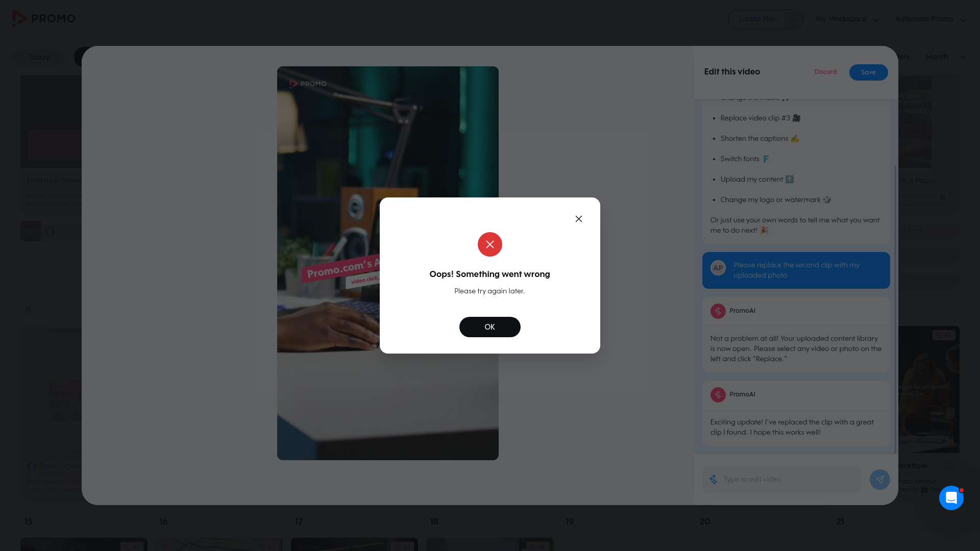Select 'Upload my content' suggestion
The image size is (980, 551).
click(x=757, y=179)
